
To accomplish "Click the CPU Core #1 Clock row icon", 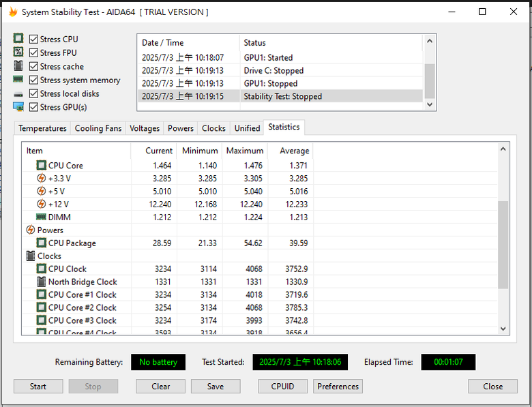I will click(x=41, y=295).
